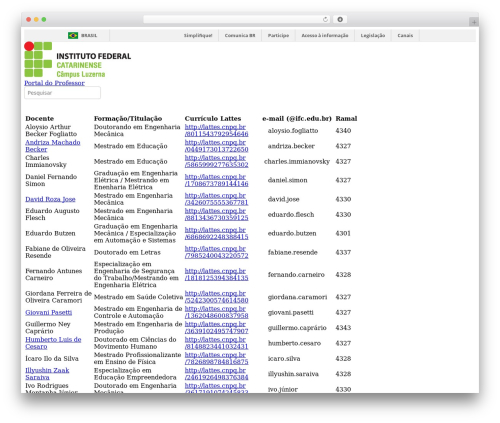Click 'Mestrado em Saúde Coletiva' cell
Screen dimensions: 500x423
tap(138, 297)
